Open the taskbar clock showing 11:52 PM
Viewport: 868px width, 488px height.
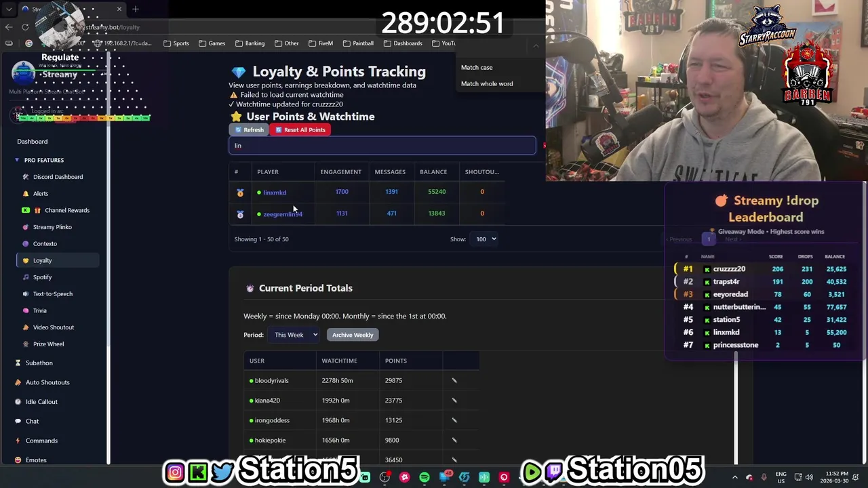[x=833, y=477]
